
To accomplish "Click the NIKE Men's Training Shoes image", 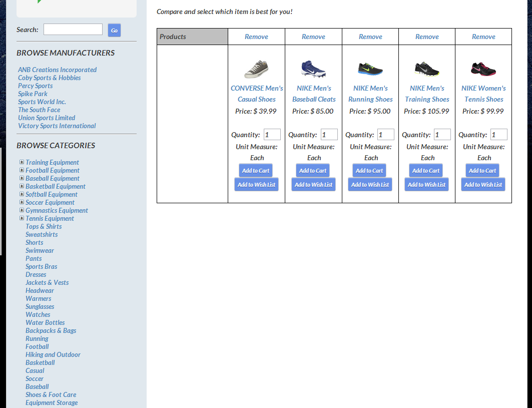I will (427, 69).
